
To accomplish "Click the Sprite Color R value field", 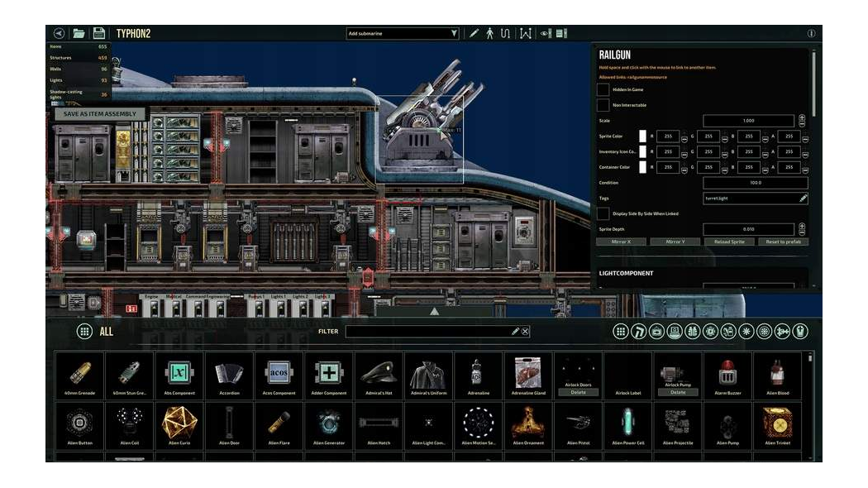I will pyautogui.click(x=668, y=136).
